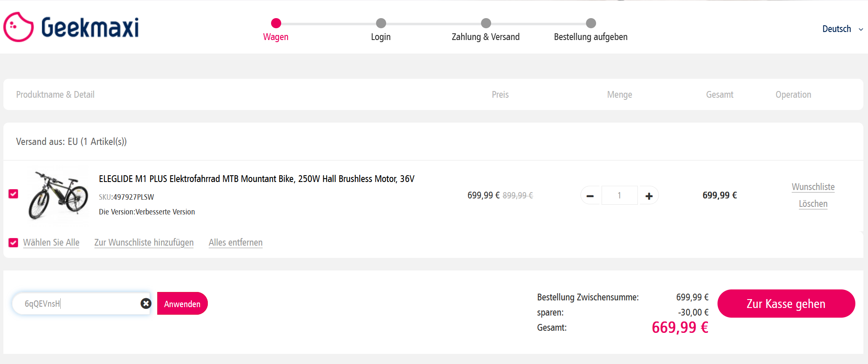The image size is (868, 364).
Task: Select the Wagen step
Action: (276, 29)
